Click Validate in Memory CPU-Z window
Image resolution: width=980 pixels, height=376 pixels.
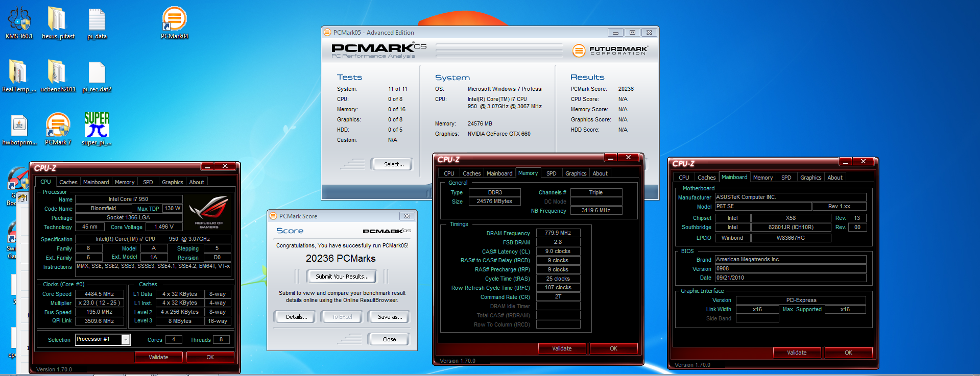pos(562,348)
